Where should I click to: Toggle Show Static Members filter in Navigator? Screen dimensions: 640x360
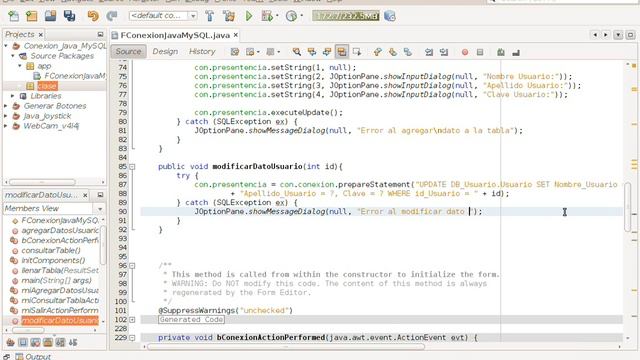pos(36,342)
